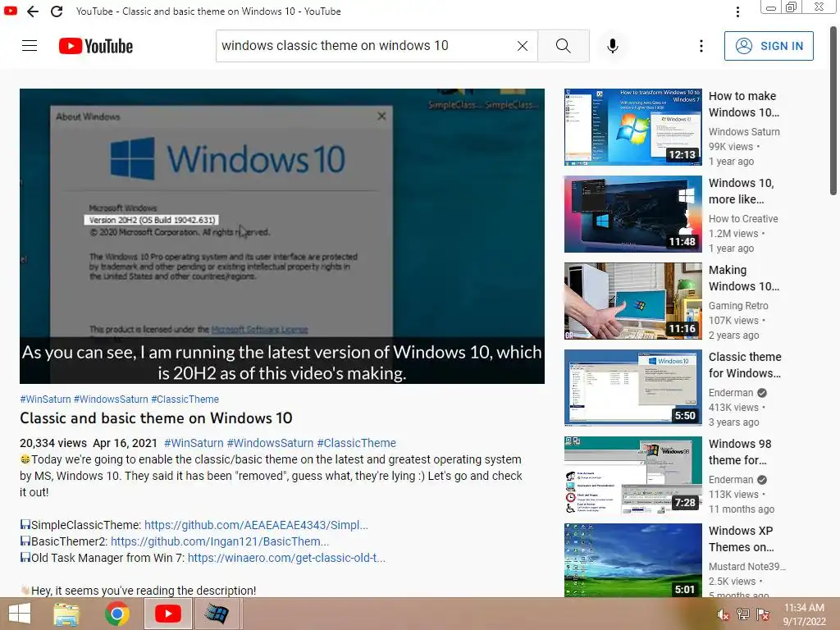840x630 pixels.
Task: Switch to the YouTube app taskbar button
Action: 167,614
